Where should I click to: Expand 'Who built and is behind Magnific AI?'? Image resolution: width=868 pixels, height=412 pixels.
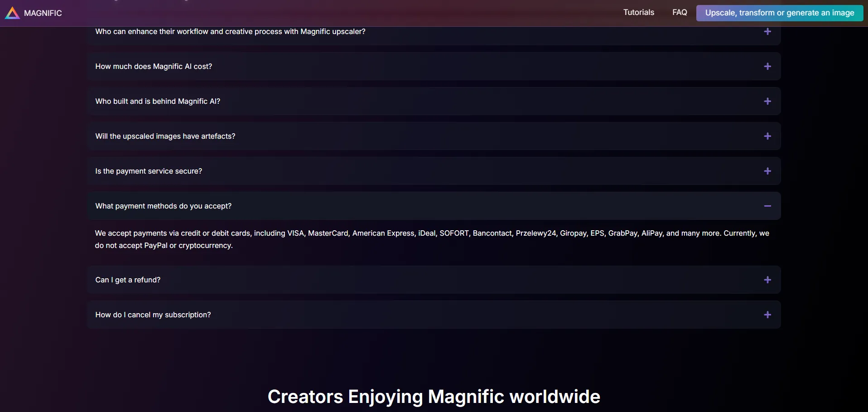click(x=158, y=102)
